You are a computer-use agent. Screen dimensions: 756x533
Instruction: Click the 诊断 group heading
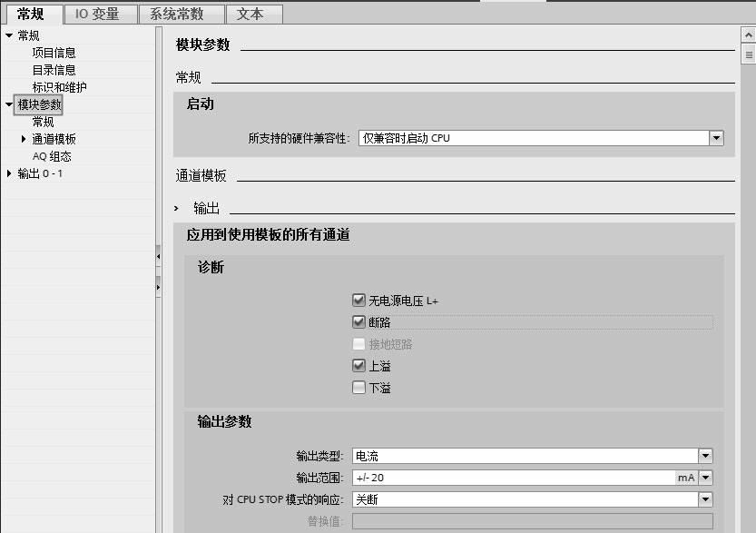pyautogui.click(x=211, y=267)
